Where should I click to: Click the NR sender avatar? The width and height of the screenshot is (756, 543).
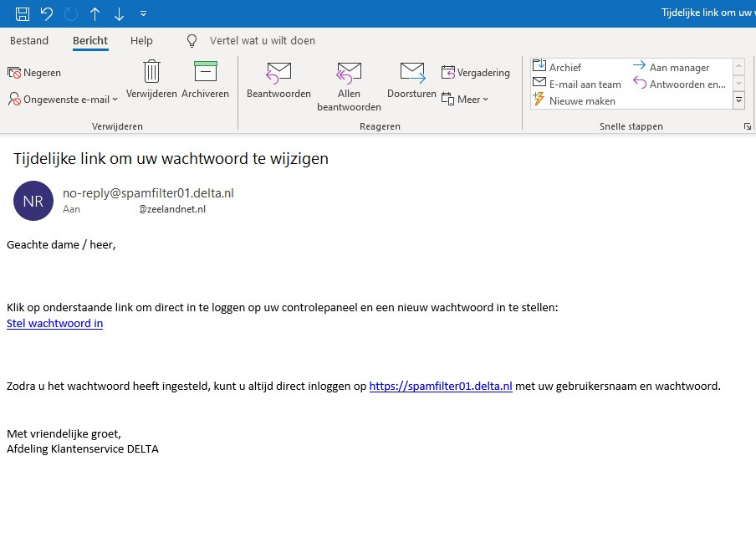coord(33,201)
